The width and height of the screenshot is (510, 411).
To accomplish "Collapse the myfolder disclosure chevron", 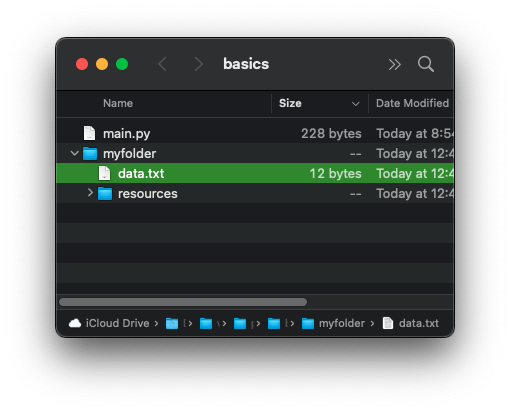I will click(x=75, y=153).
